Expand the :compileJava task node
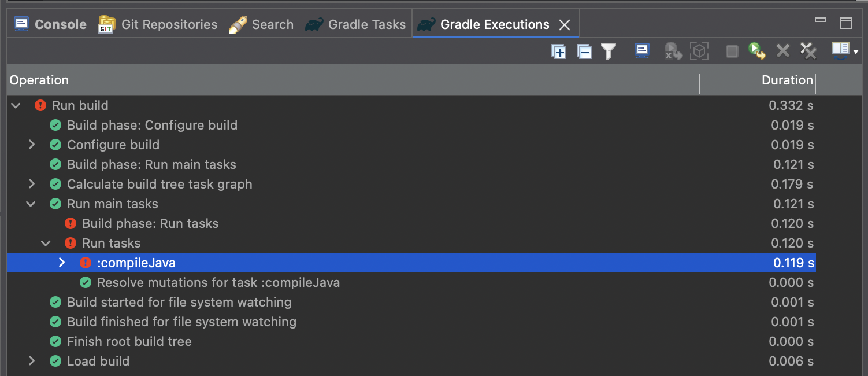 pos(62,263)
